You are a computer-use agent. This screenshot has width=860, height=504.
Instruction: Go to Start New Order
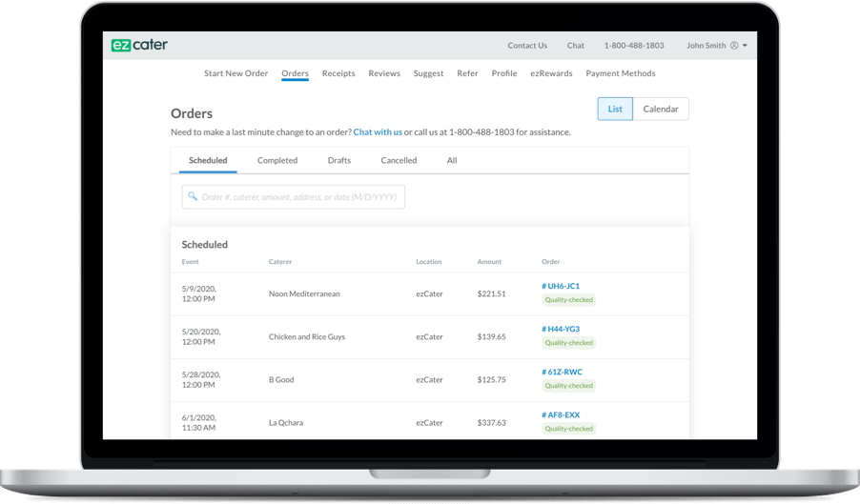point(235,73)
